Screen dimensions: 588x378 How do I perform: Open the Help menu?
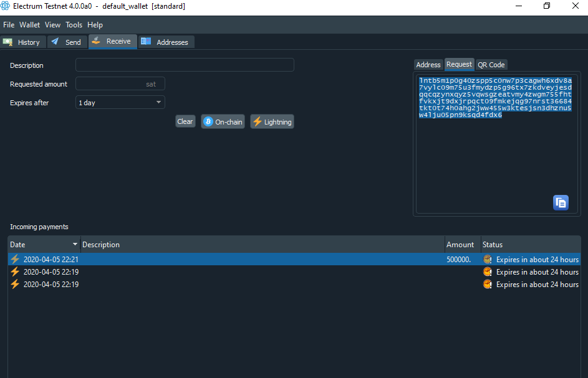[95, 25]
